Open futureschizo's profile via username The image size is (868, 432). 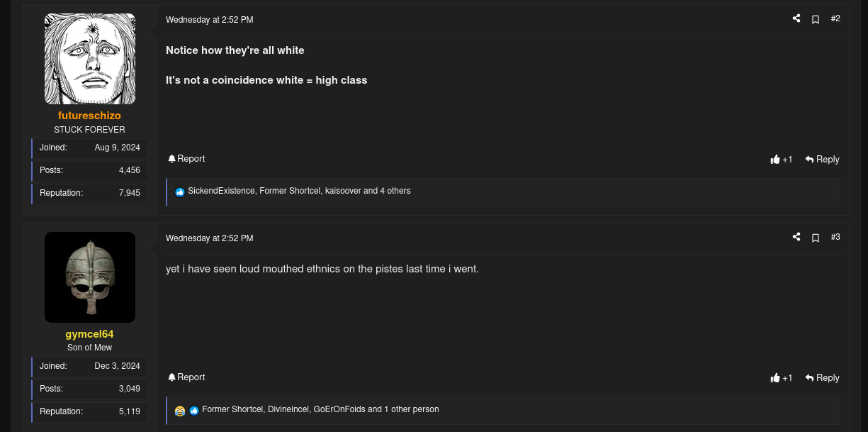(89, 116)
